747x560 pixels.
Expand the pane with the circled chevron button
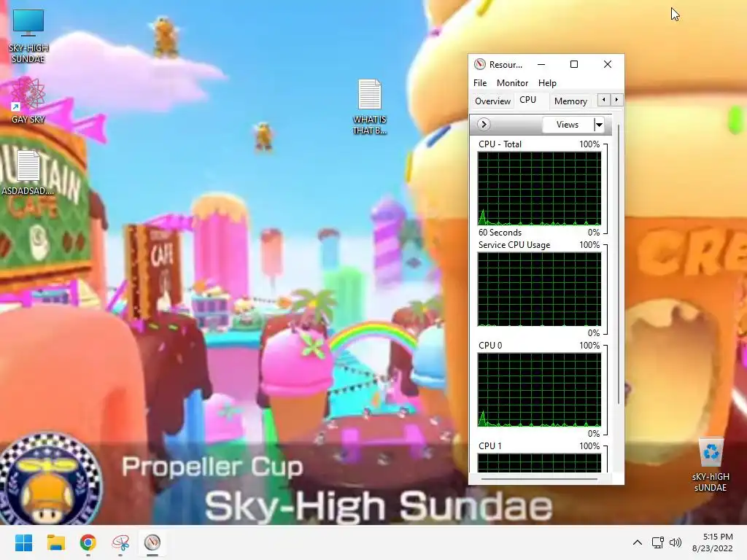pos(484,124)
